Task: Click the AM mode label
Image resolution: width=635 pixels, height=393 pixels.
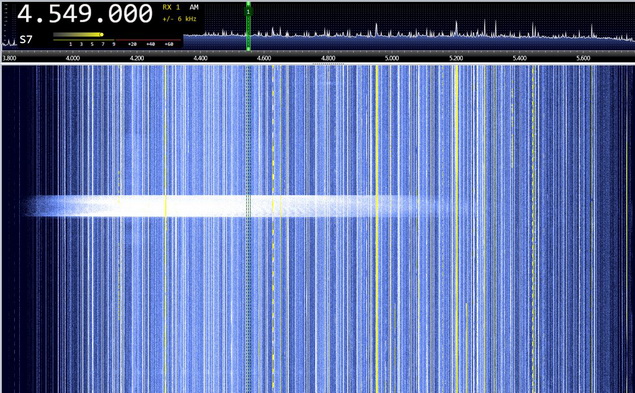Action: [194, 7]
